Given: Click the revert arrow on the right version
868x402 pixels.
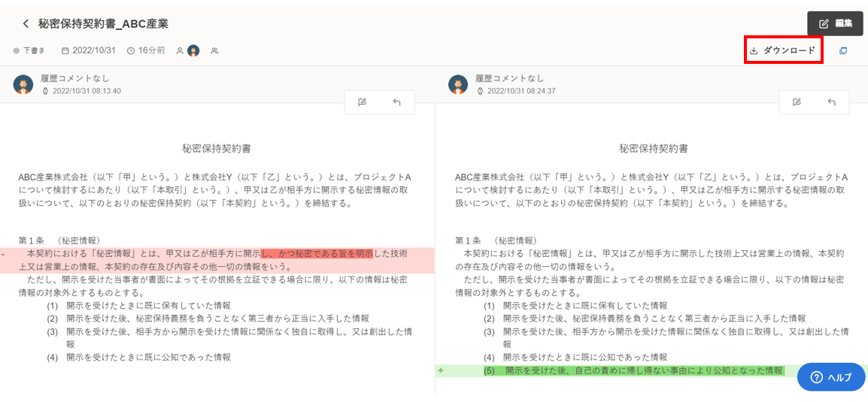Looking at the screenshot, I should click(x=831, y=102).
